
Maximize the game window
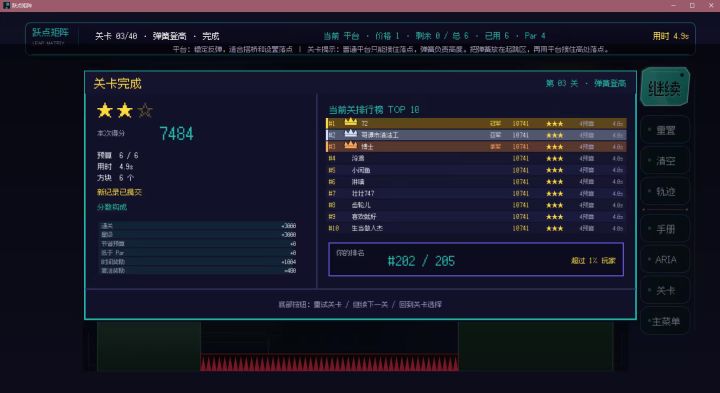tap(692, 6)
